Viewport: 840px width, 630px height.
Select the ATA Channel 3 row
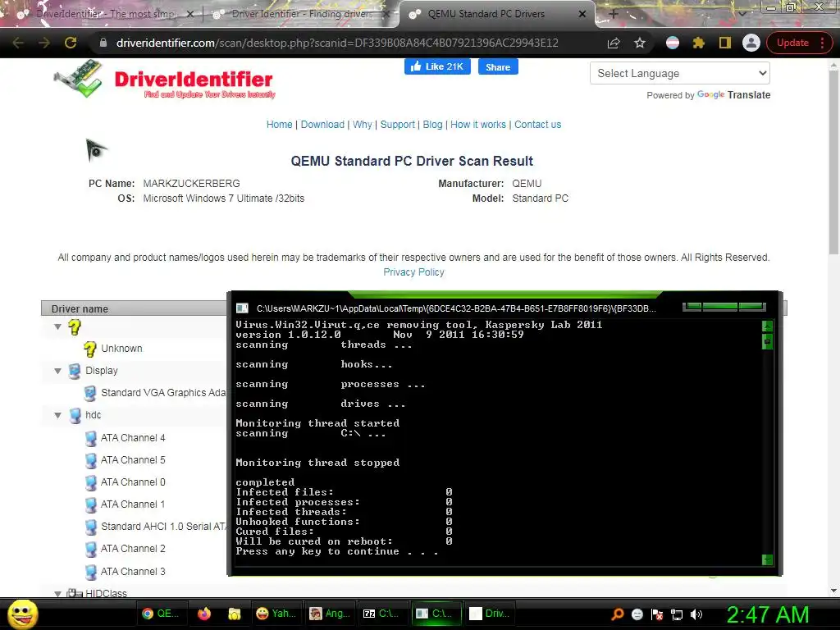click(133, 572)
